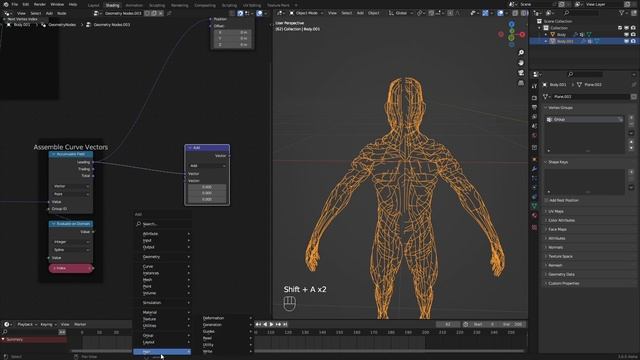Viewport: 640px width, 360px height.
Task: Collapse the Collection in outliner
Action: 539,28
